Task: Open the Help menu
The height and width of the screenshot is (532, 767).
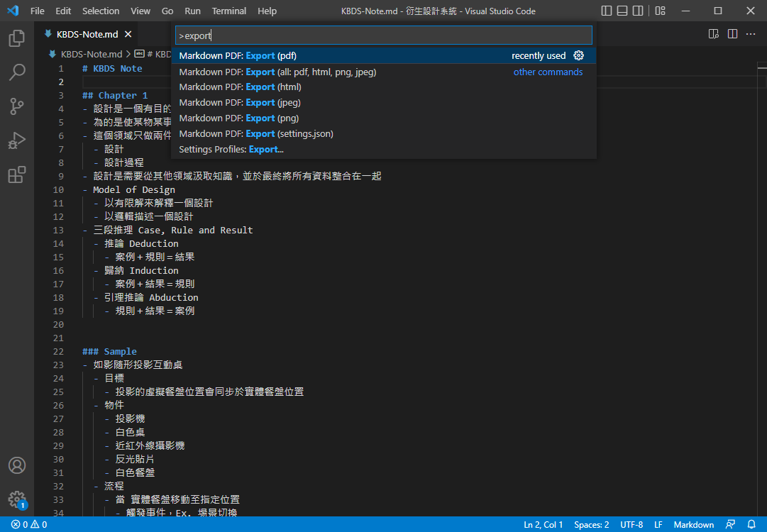Action: pyautogui.click(x=267, y=11)
